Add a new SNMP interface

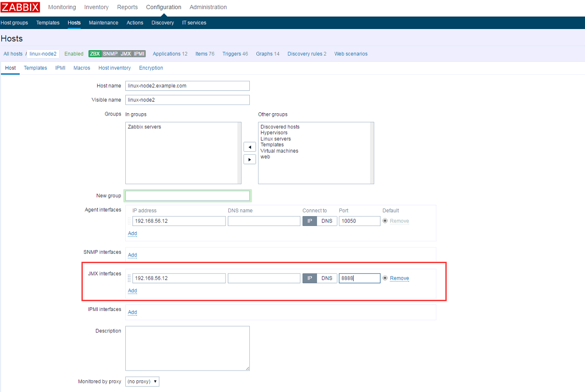(132, 255)
